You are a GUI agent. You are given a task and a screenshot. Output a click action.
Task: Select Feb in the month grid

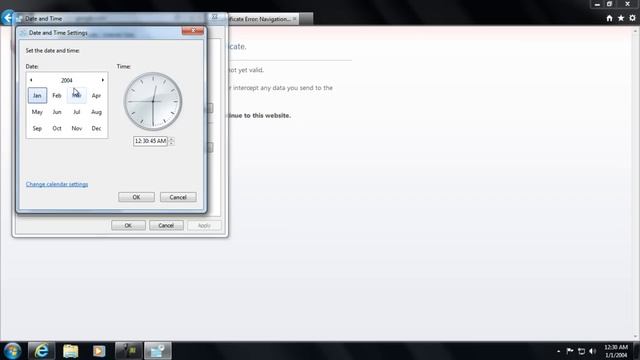point(57,96)
